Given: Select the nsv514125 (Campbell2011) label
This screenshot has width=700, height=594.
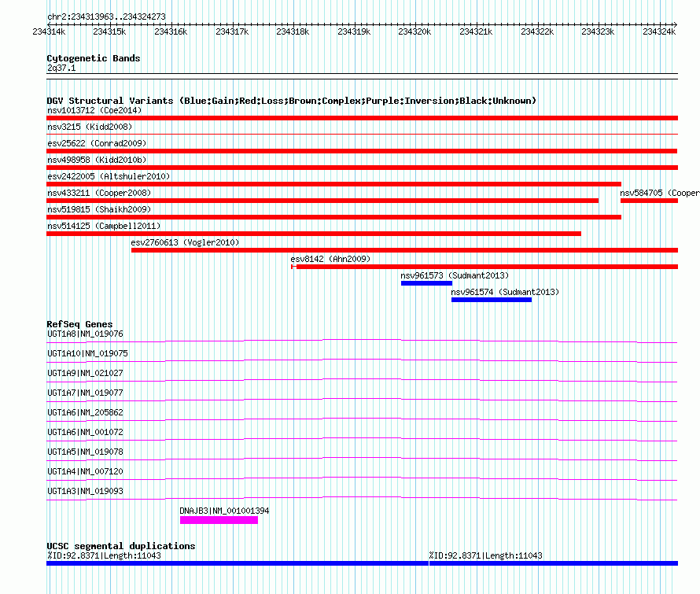Looking at the screenshot, I should pyautogui.click(x=104, y=226).
